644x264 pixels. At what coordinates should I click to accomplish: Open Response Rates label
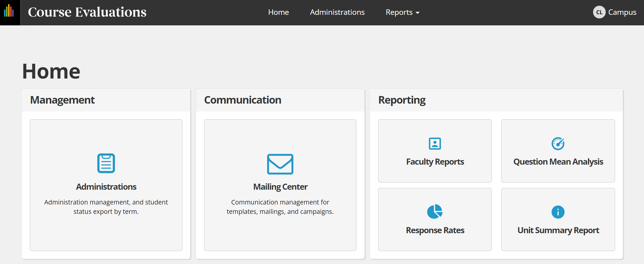click(x=435, y=230)
